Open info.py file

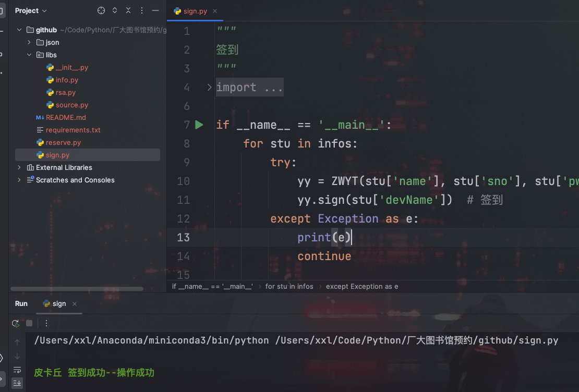(63, 80)
